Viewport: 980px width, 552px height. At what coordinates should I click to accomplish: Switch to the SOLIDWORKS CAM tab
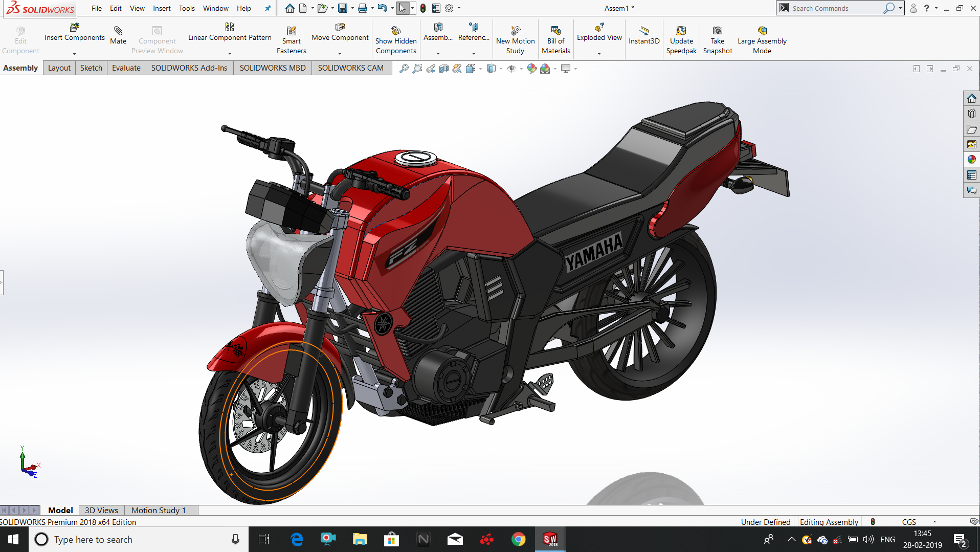point(351,68)
